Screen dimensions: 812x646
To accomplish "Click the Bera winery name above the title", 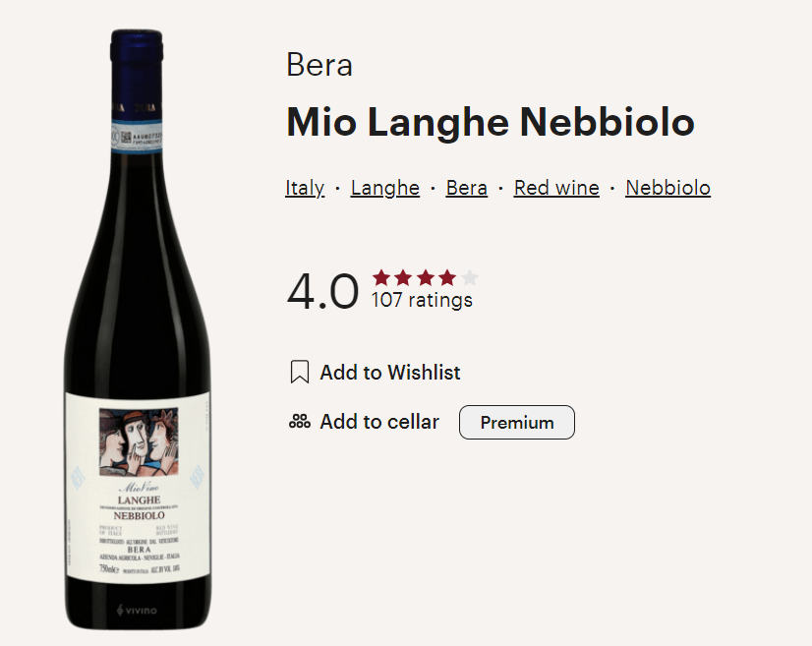I will click(x=319, y=65).
